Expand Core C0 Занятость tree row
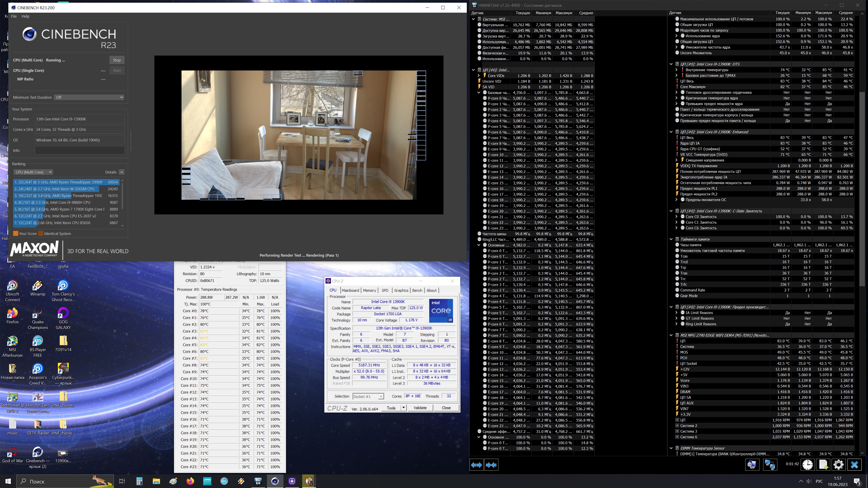868x488 pixels. tap(676, 217)
